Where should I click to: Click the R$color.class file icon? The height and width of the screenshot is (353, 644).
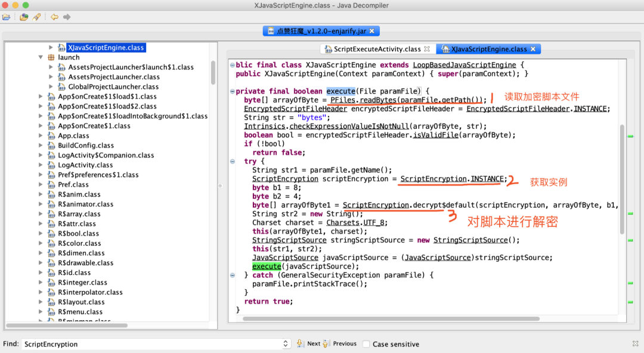click(x=51, y=243)
